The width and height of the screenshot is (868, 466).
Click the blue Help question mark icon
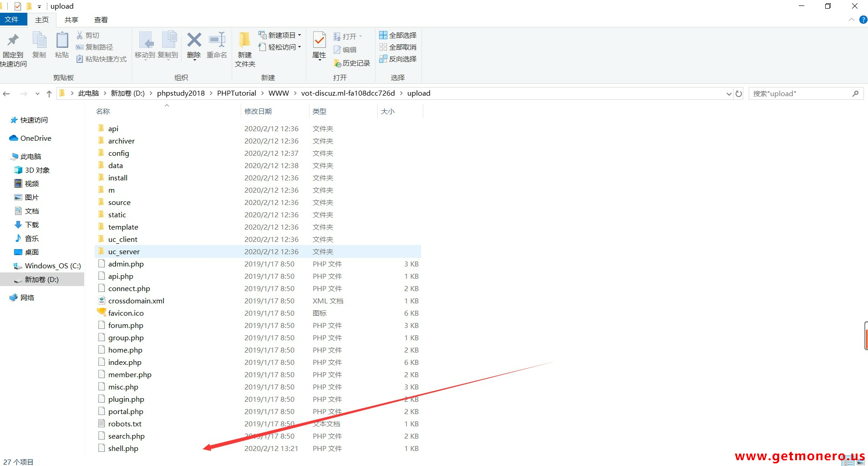(x=863, y=20)
